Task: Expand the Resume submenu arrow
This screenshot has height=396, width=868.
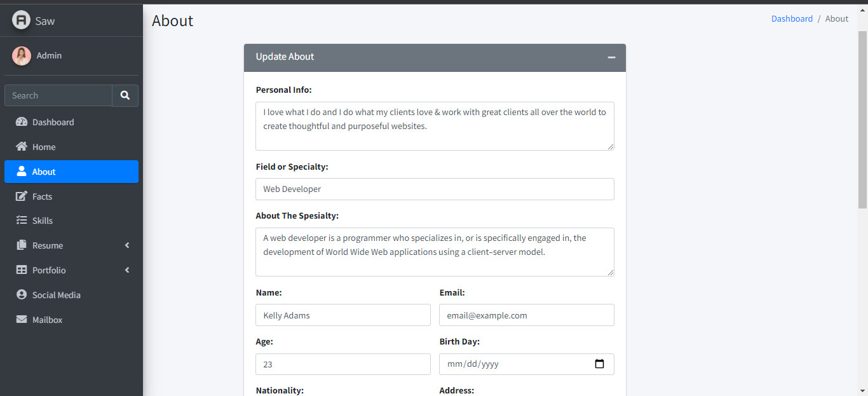Action: [x=127, y=245]
